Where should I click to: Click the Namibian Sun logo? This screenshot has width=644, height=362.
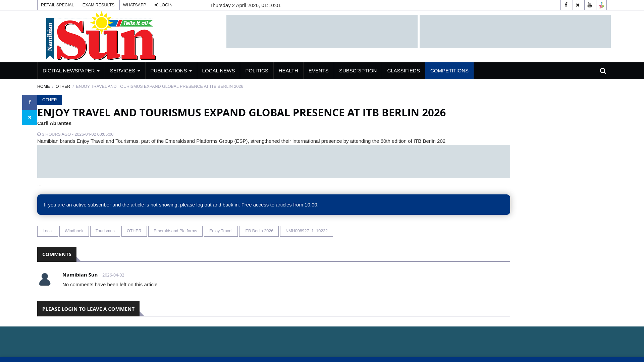tap(101, 36)
